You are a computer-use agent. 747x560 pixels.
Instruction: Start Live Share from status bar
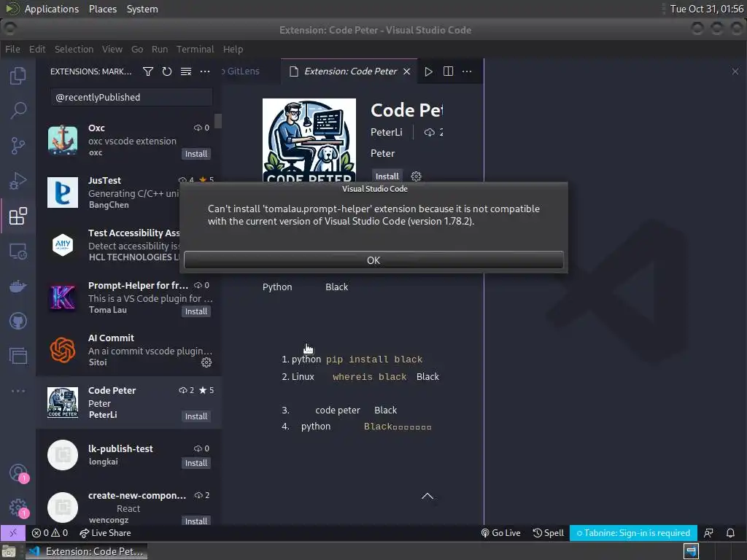105,533
